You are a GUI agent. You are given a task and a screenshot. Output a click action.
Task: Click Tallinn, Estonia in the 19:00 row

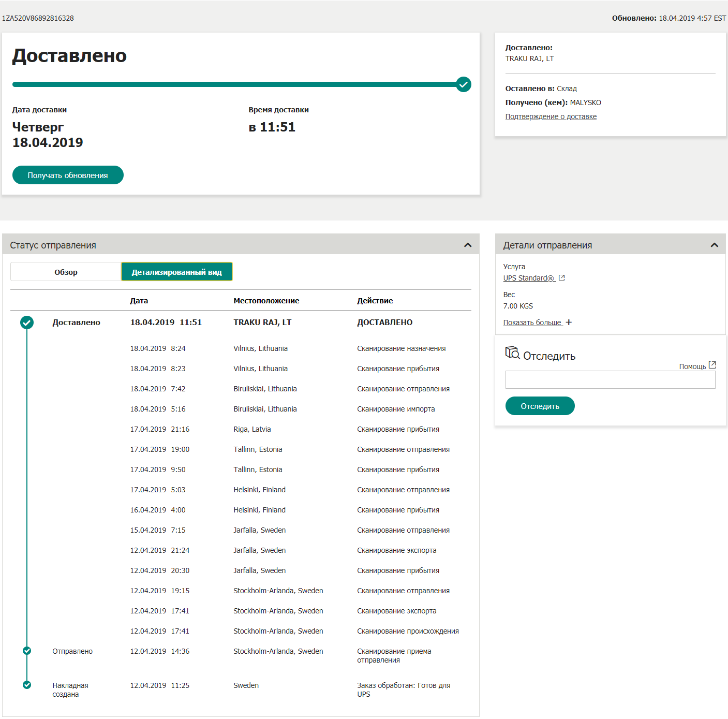click(258, 449)
